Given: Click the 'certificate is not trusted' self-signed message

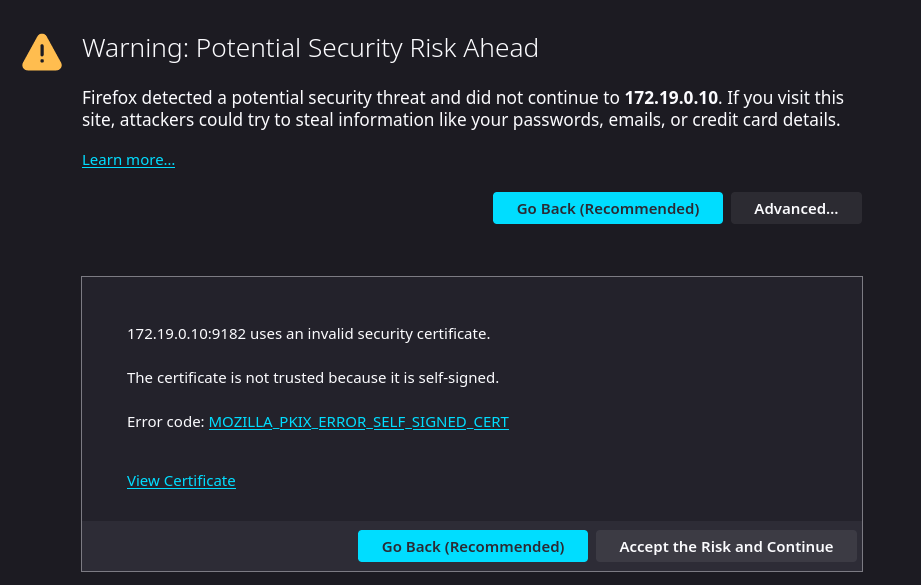Looking at the screenshot, I should pos(312,378).
